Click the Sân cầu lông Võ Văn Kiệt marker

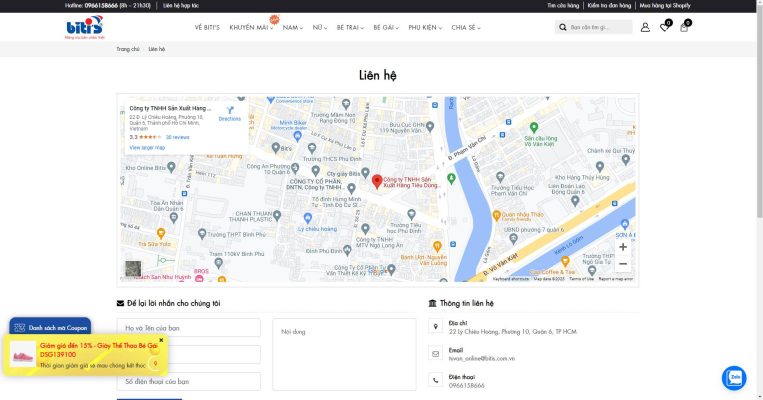pyautogui.click(x=534, y=127)
